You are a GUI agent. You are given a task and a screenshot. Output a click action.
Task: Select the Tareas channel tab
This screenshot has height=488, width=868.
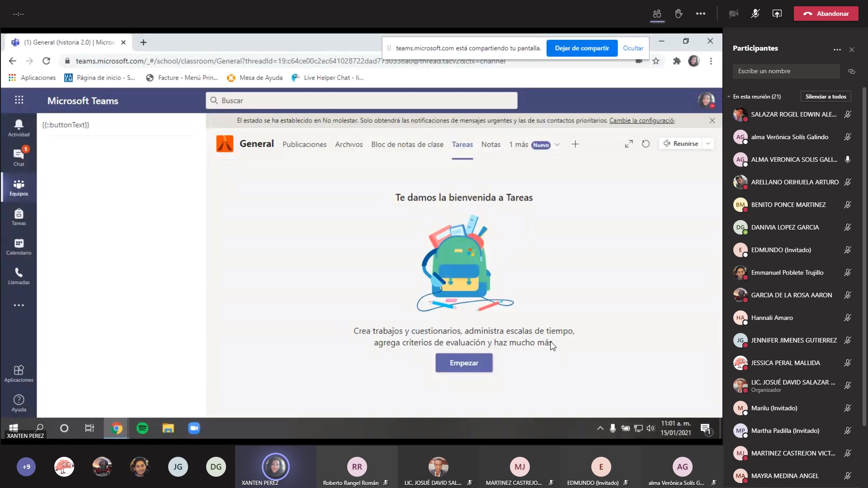[462, 145]
